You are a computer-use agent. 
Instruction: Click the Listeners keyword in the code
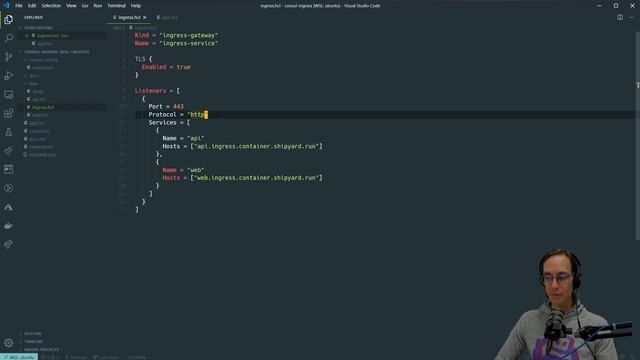(151, 91)
